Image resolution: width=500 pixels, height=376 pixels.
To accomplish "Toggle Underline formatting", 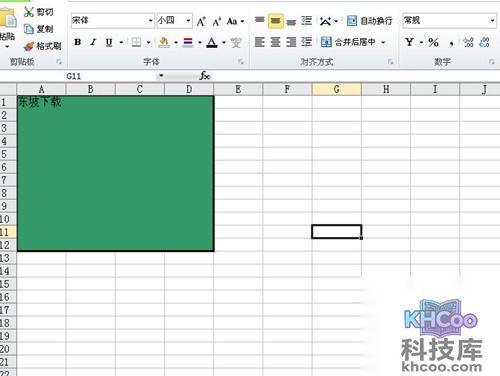I will tap(109, 42).
